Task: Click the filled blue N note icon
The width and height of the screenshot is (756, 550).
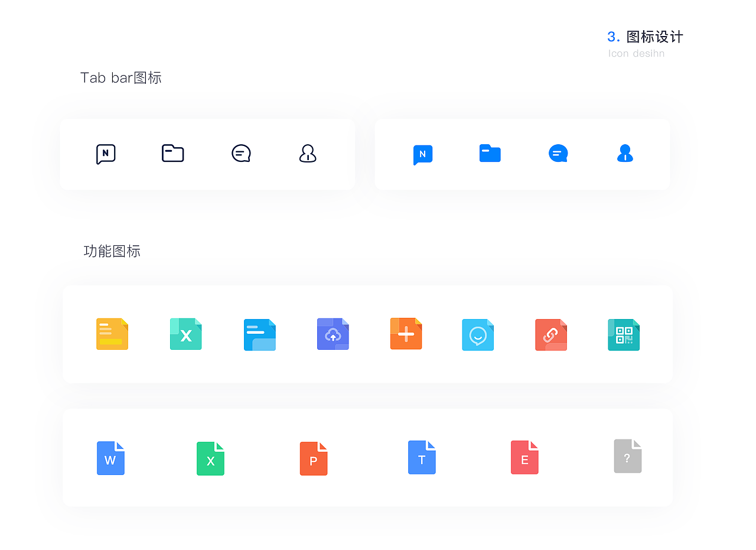Action: coord(423,155)
